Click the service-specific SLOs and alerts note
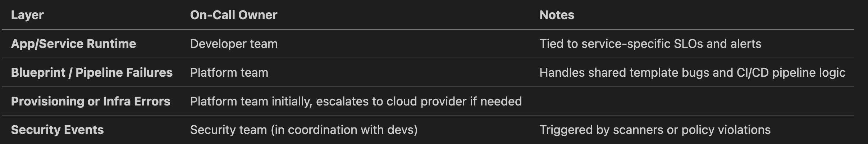Viewport: 868px width, 144px height. (650, 44)
